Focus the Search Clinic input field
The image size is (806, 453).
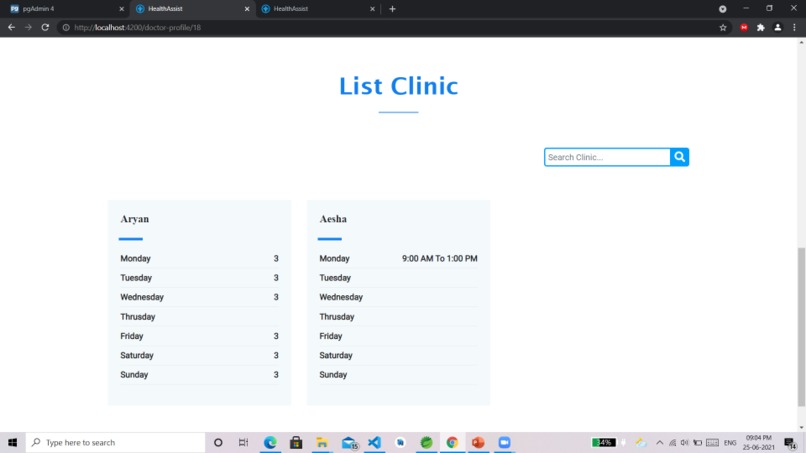click(607, 157)
